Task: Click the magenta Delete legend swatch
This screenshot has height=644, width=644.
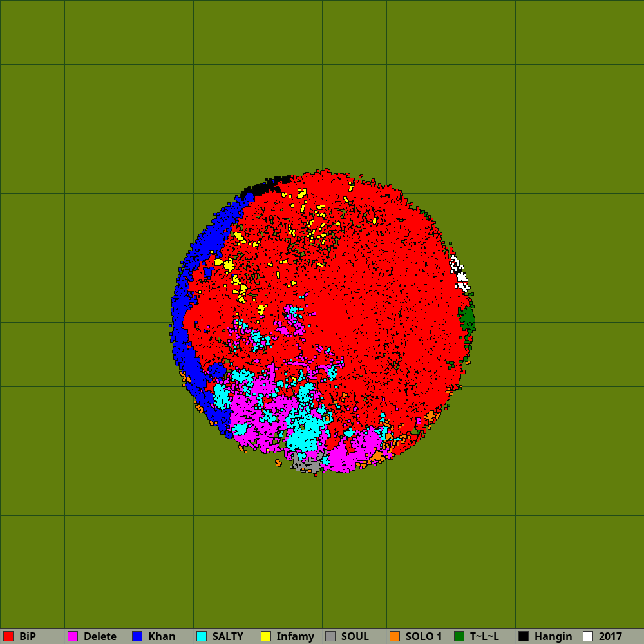Action: (73, 636)
